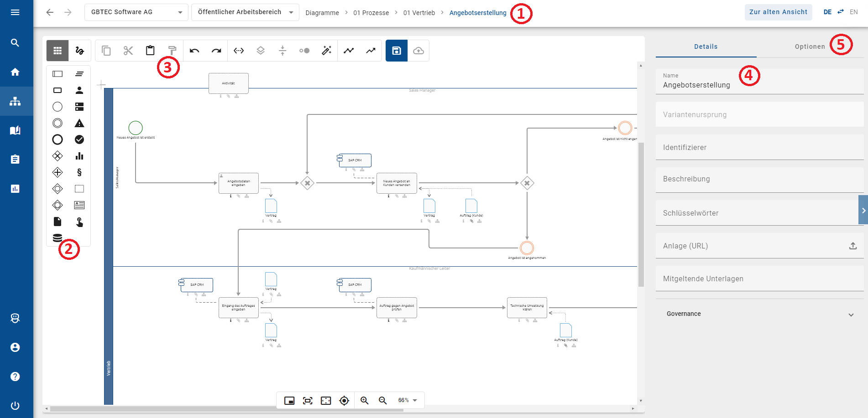Select the thick circle end event shape
This screenshot has width=868, height=418.
pyautogui.click(x=58, y=139)
